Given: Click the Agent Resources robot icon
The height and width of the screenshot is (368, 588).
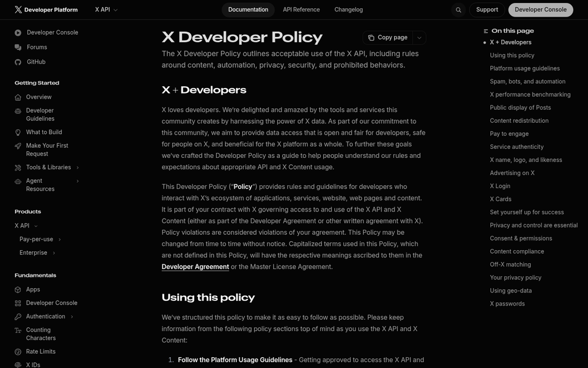Looking at the screenshot, I should point(18,181).
